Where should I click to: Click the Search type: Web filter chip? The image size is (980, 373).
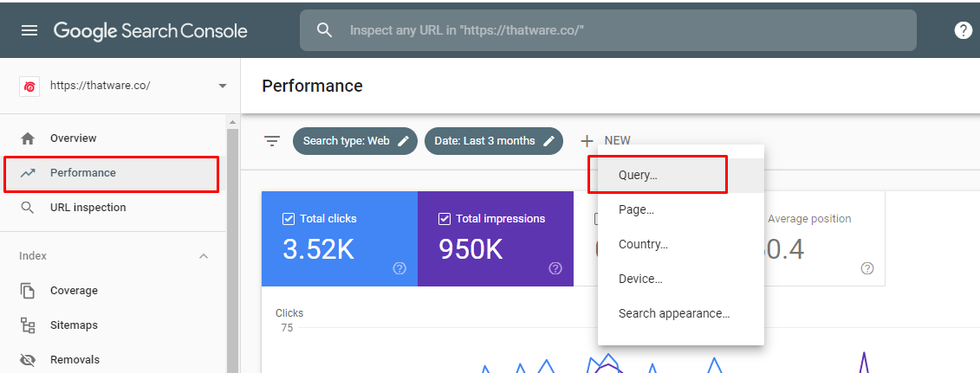pos(355,141)
